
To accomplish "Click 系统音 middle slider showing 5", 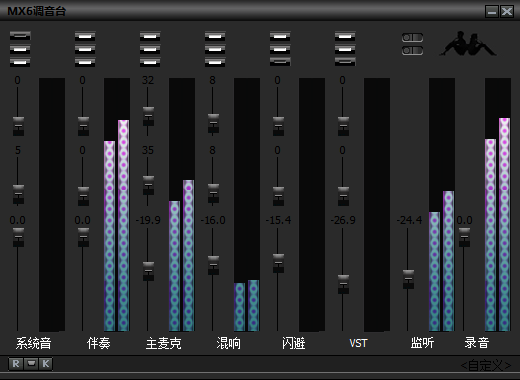I will coord(18,194).
